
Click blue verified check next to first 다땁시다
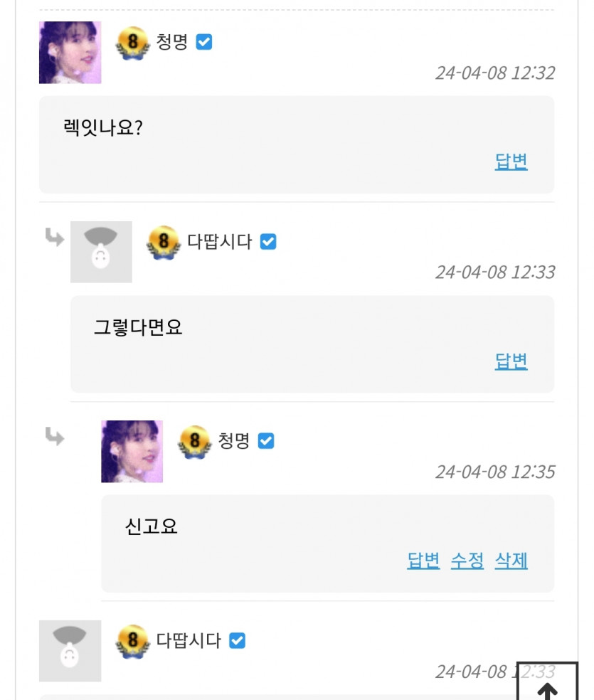[267, 243]
